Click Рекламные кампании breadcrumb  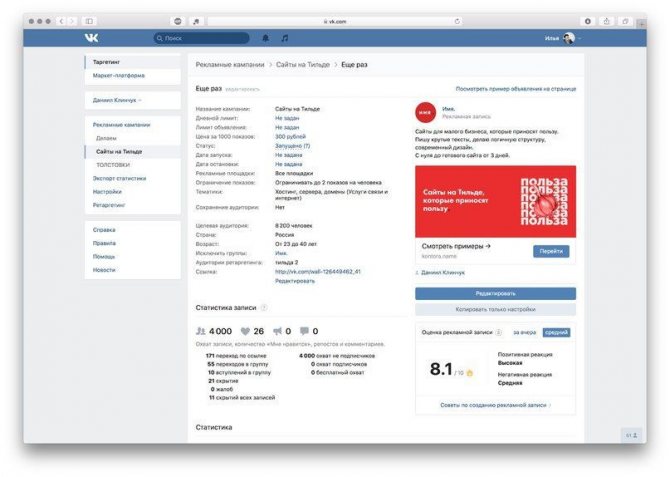coord(230,65)
